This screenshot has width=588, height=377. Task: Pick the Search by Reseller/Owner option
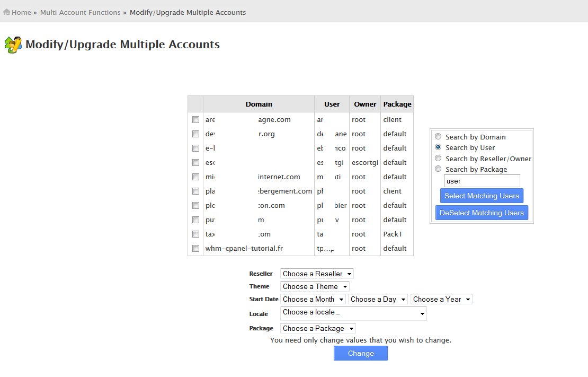[x=438, y=158]
